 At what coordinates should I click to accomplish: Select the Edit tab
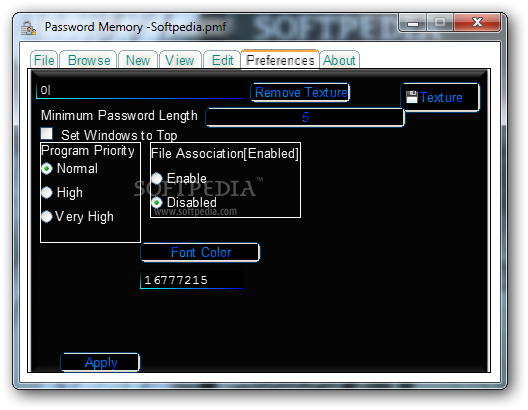pyautogui.click(x=222, y=60)
